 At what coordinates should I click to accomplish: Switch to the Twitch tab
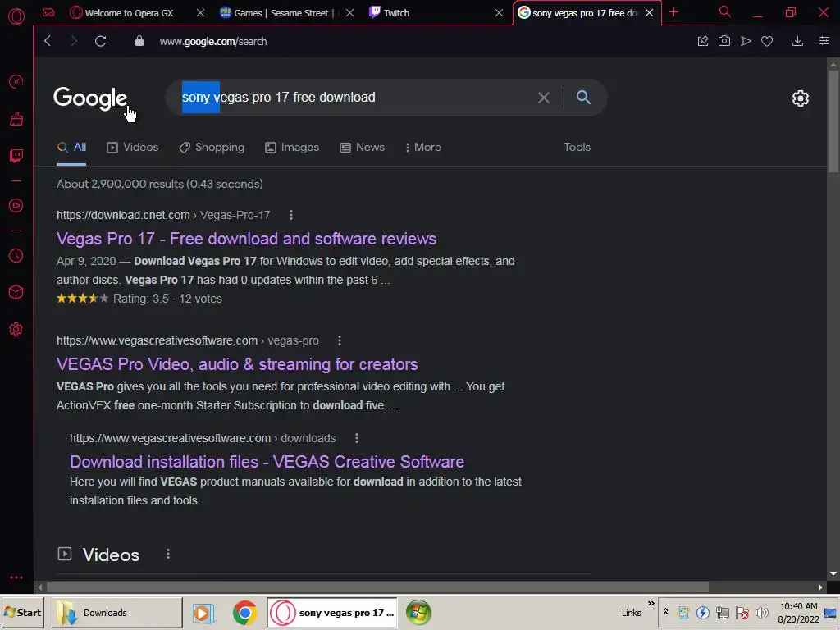[x=396, y=13]
